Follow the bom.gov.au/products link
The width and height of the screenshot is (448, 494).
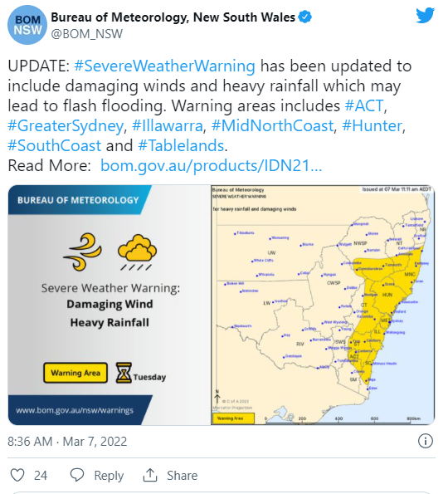click(x=211, y=166)
